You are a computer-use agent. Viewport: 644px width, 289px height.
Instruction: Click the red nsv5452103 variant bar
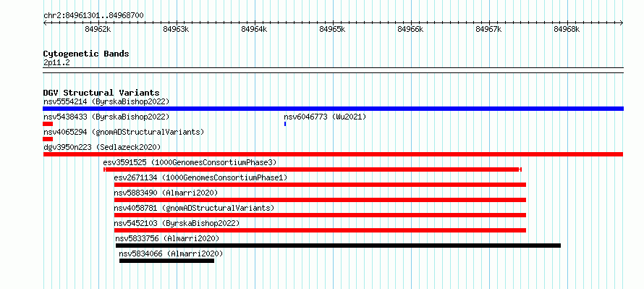tap(320, 230)
